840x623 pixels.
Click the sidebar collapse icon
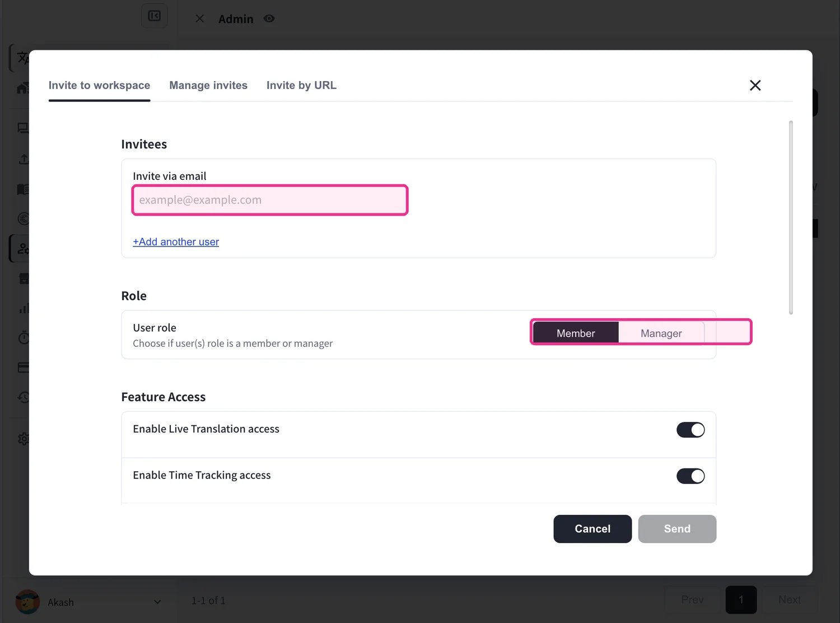point(154,16)
